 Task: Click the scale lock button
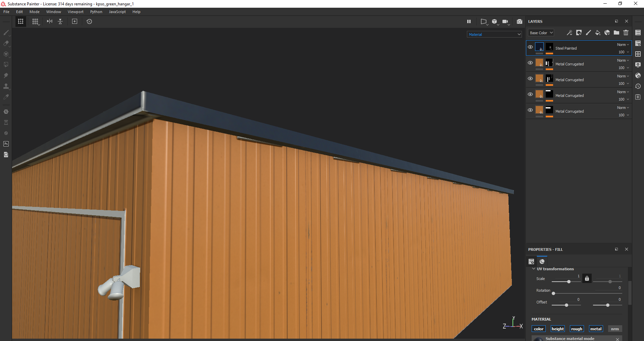point(587,278)
